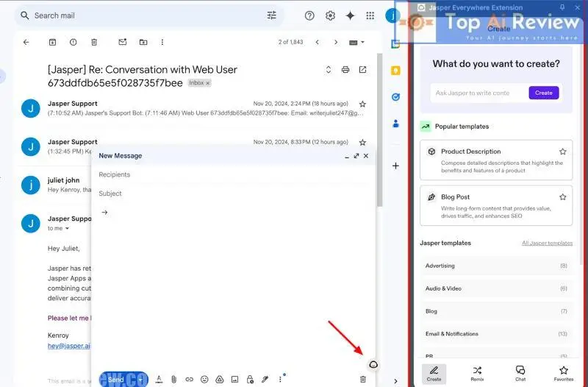Insert signature pen icon
This screenshot has width=588, height=387.
point(265,380)
